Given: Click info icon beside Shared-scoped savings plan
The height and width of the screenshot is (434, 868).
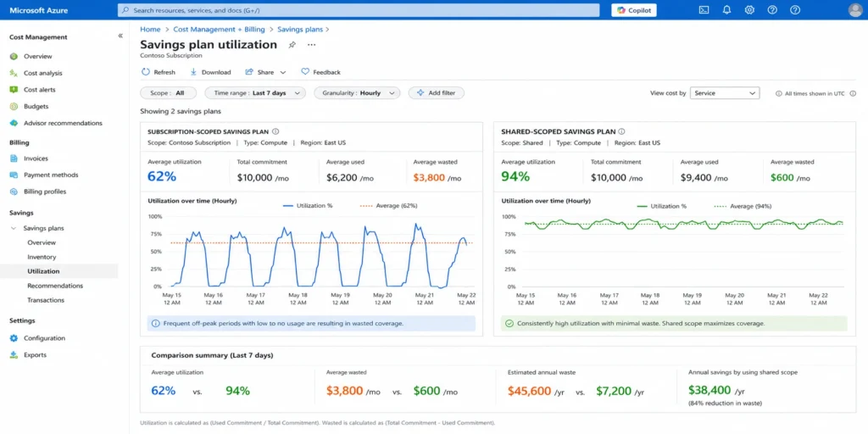Looking at the screenshot, I should pos(621,131).
